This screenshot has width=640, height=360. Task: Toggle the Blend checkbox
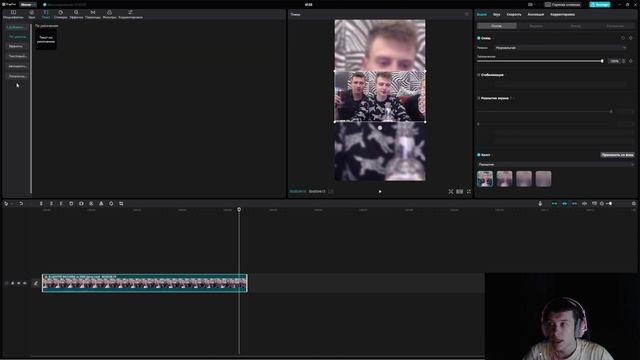pyautogui.click(x=479, y=38)
